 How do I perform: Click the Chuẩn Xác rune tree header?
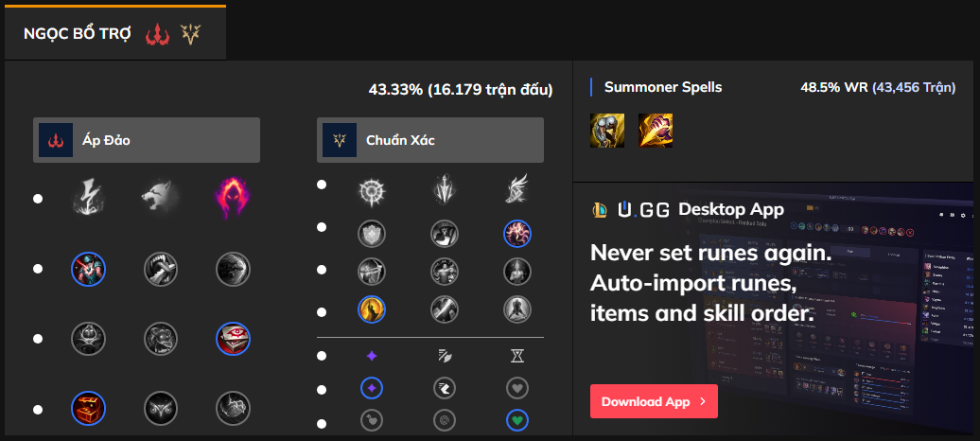tap(430, 140)
